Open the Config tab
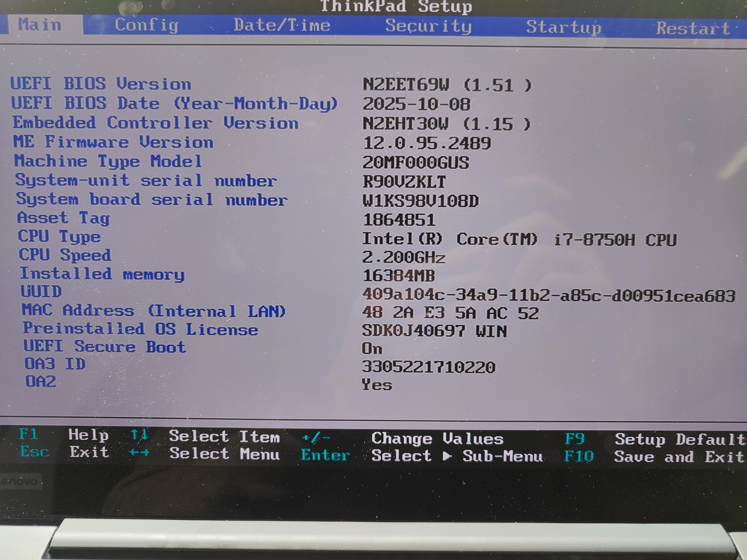Image resolution: width=747 pixels, height=560 pixels. click(147, 25)
